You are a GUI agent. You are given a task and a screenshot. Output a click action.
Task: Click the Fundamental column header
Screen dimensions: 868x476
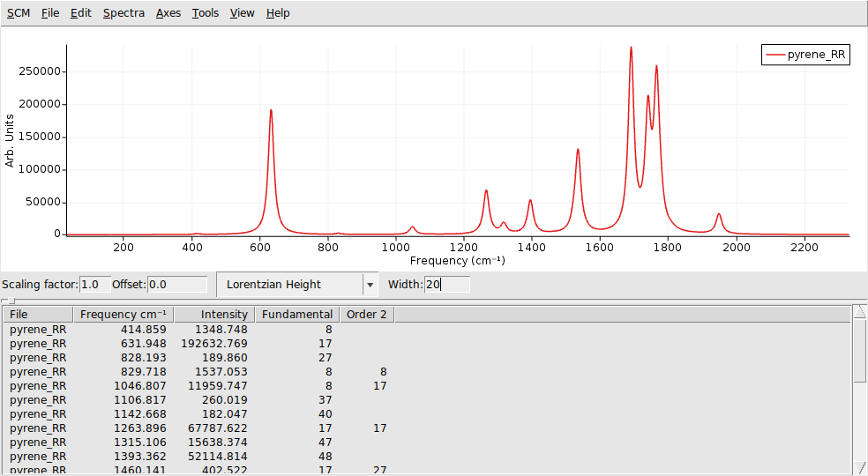coord(297,315)
